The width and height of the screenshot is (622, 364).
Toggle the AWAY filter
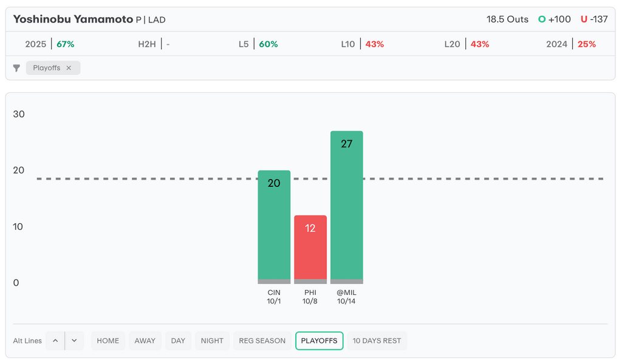point(145,341)
